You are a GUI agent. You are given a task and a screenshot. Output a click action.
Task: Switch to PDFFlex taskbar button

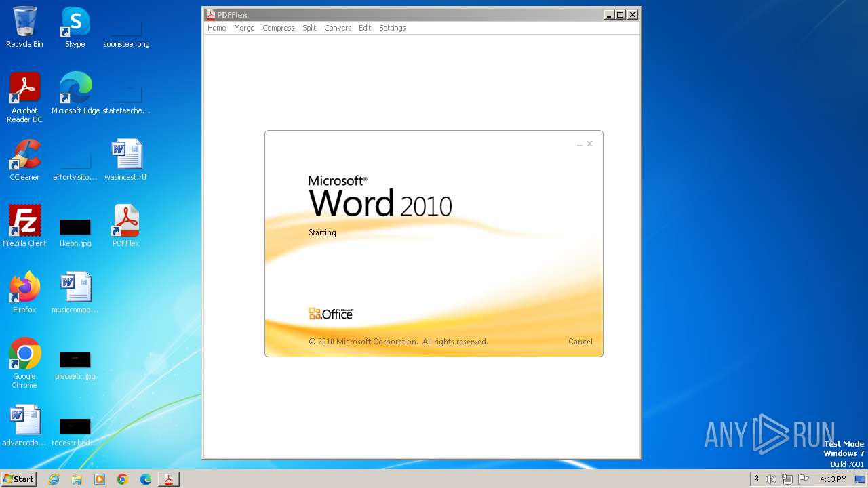(x=169, y=479)
